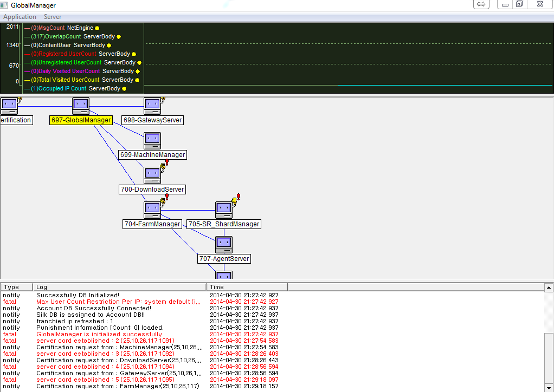Select the 705-SR_ShardManager label
Screen dimensions: 554x392
point(224,224)
